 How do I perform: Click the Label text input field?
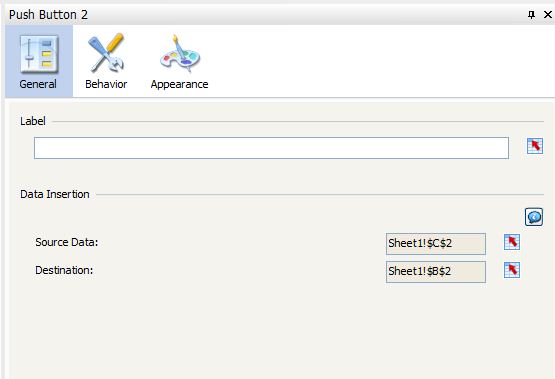pyautogui.click(x=271, y=148)
